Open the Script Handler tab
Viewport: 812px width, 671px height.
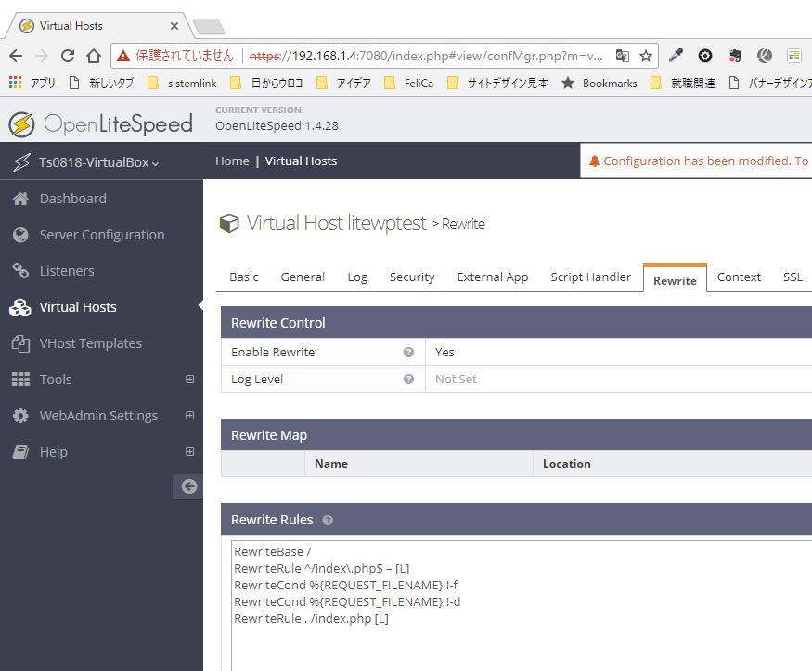click(x=591, y=277)
